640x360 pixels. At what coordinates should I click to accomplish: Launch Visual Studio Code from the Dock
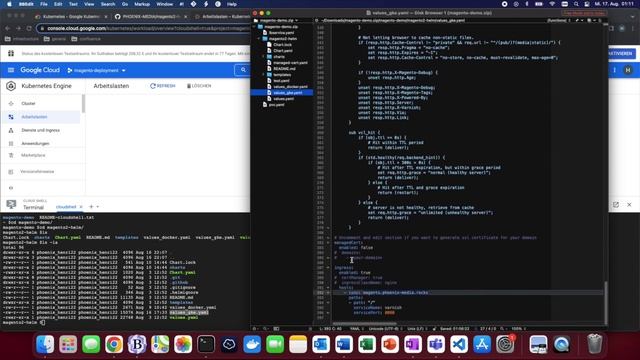(459, 344)
